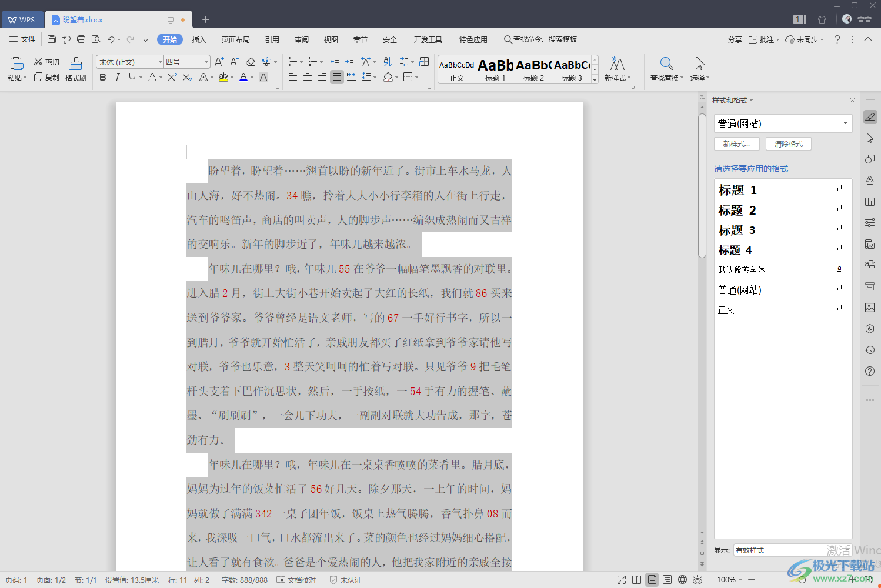The image size is (881, 588).
Task: Open the 普通(网站) style combo box in pane
Action: (783, 123)
